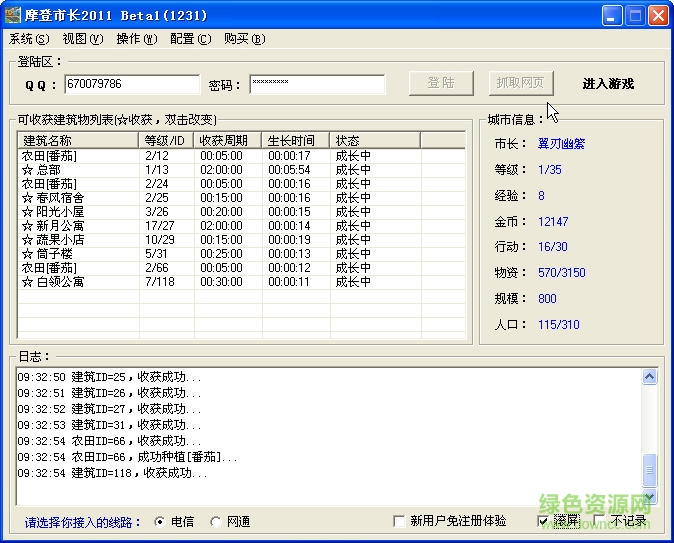Close the 摩登市长2011 window
This screenshot has height=543, width=674.
pos(658,15)
